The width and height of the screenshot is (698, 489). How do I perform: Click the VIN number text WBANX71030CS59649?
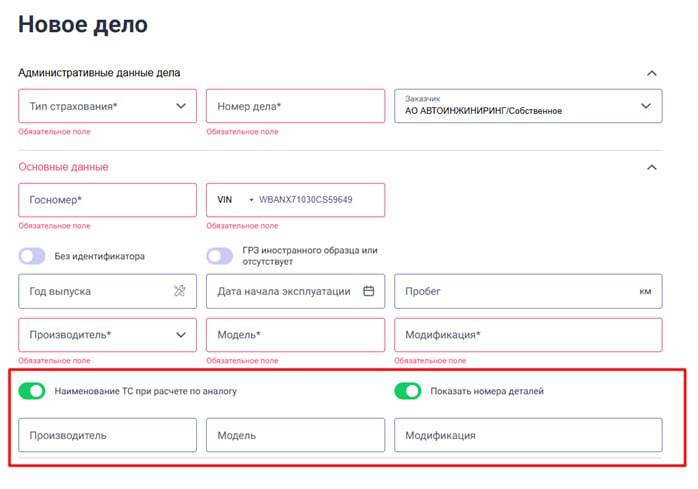[306, 200]
